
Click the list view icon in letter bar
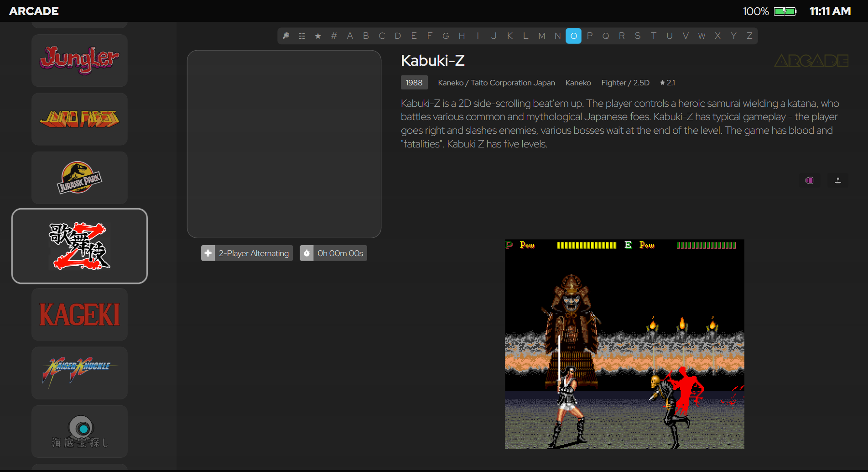click(x=302, y=36)
